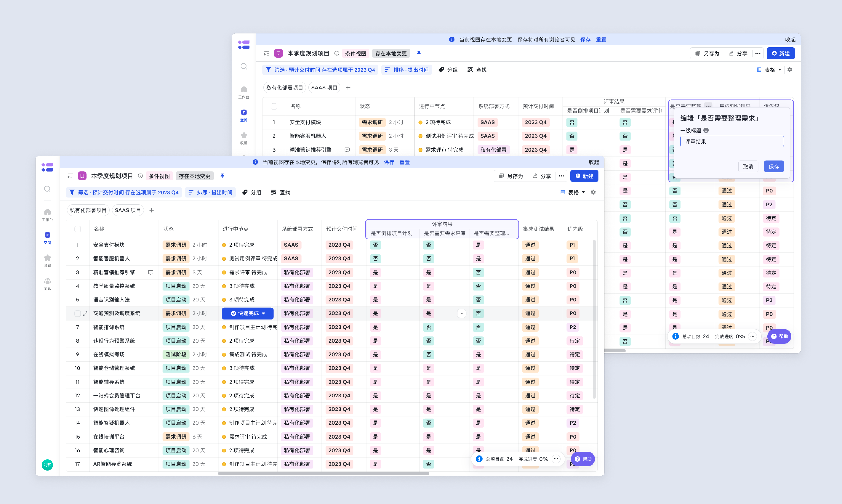Click 取消 in the edit column dialog
The image size is (842, 504).
748,166
